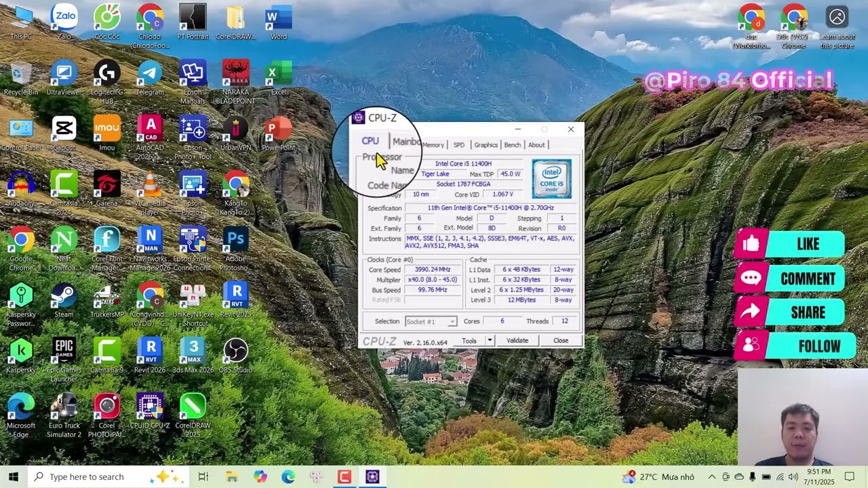The height and width of the screenshot is (488, 868).
Task: Open the Garena desktop icon
Action: pos(106,189)
